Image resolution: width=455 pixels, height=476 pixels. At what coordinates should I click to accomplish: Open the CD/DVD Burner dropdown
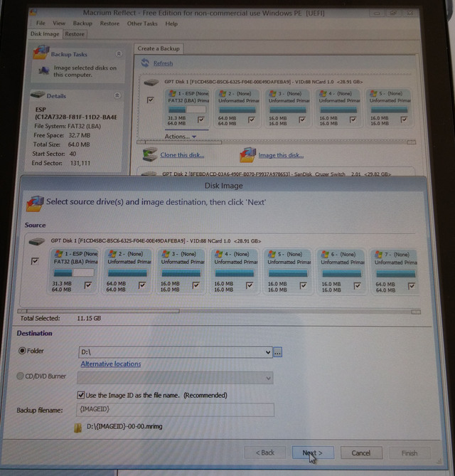(x=268, y=379)
